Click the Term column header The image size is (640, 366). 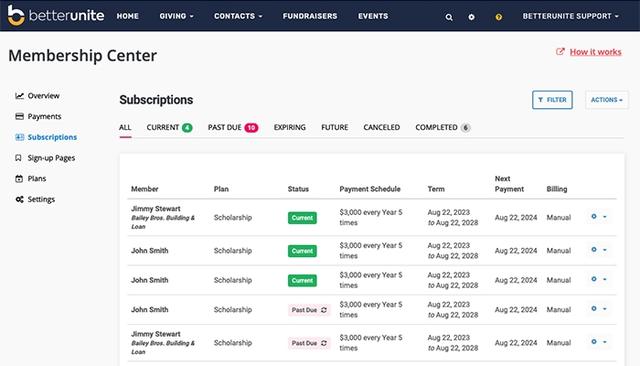436,189
